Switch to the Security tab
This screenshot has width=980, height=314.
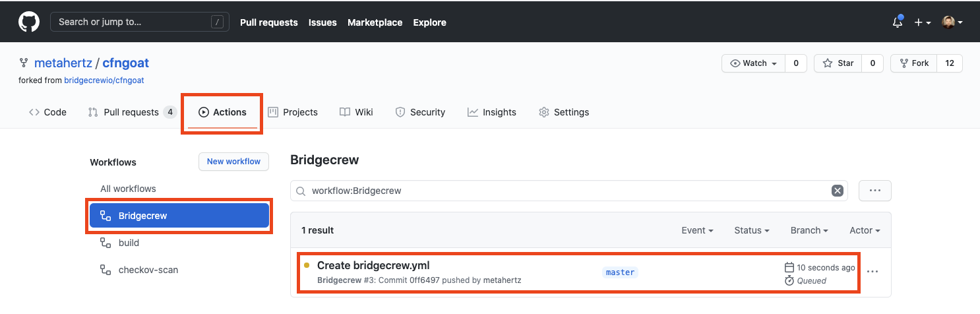(x=420, y=112)
